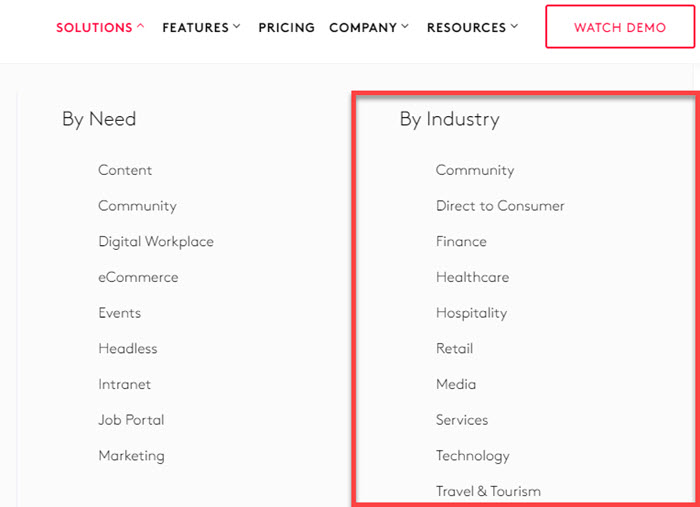Select the Hospitality industry link
Screen dimensions: 700x507
471,313
